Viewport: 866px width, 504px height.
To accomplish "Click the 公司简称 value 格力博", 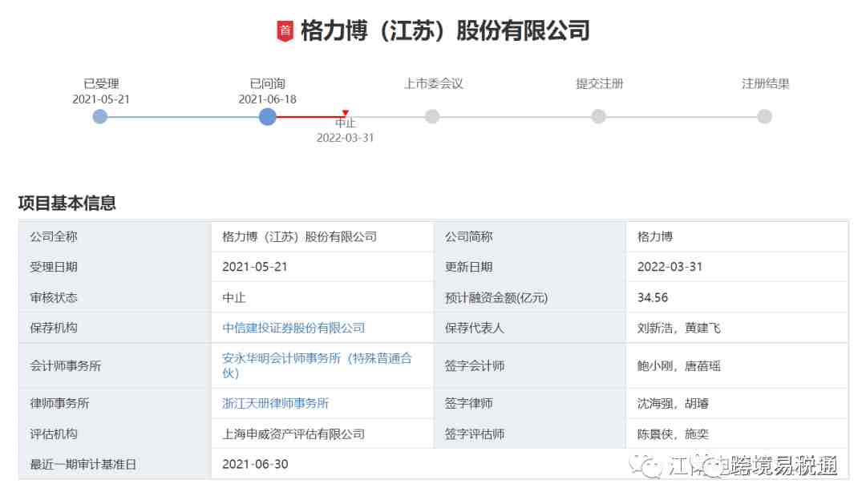I will point(655,237).
